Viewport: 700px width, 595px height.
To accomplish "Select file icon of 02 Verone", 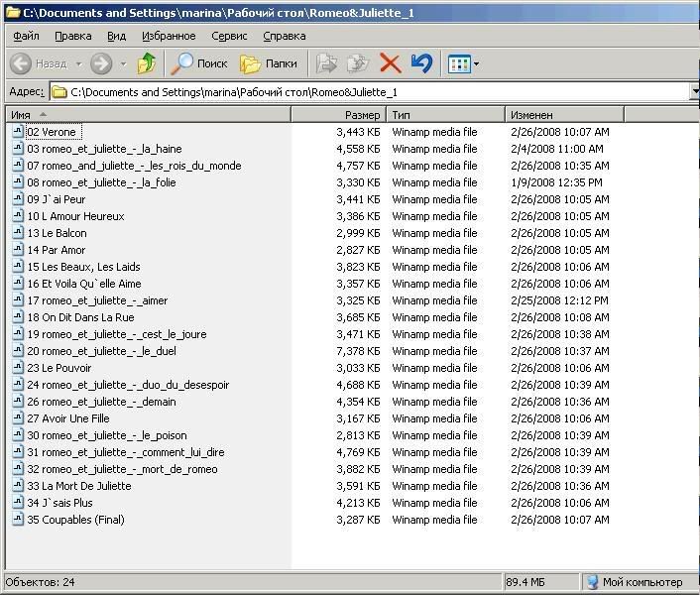I will pos(18,132).
